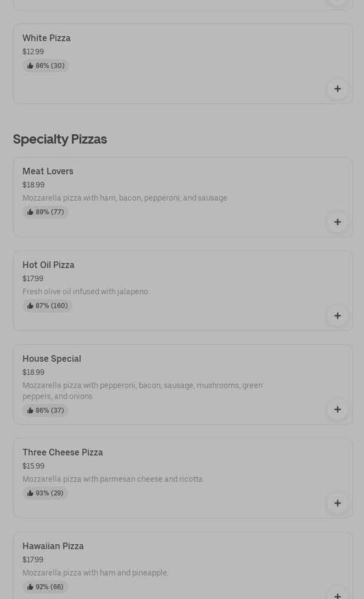Image resolution: width=364 pixels, height=599 pixels.
Task: Open the Hawaiian Pizza item title
Action: point(53,546)
